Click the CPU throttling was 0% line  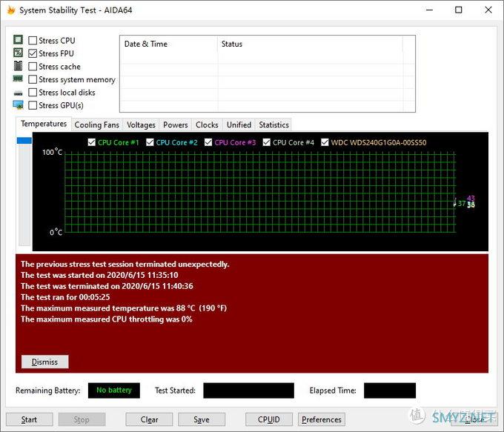pos(107,319)
